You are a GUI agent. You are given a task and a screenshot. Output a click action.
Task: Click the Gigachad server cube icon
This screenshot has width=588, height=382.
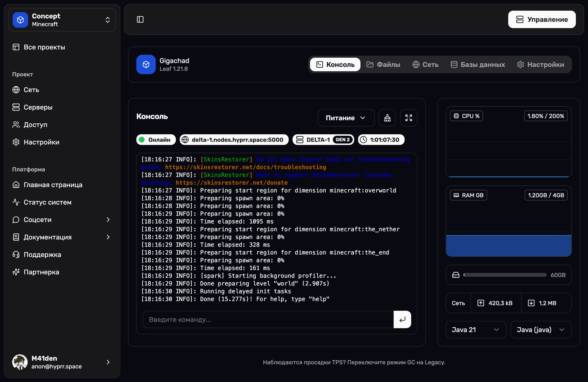(x=146, y=64)
